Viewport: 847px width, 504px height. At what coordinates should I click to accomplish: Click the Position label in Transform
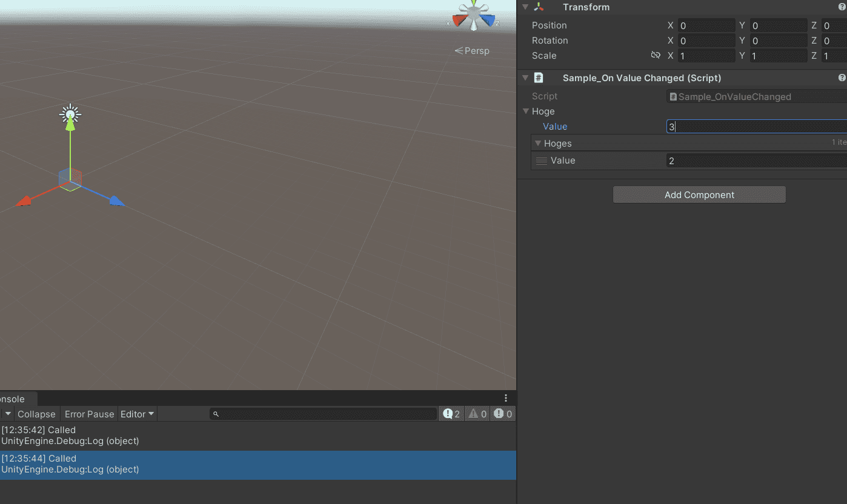550,25
